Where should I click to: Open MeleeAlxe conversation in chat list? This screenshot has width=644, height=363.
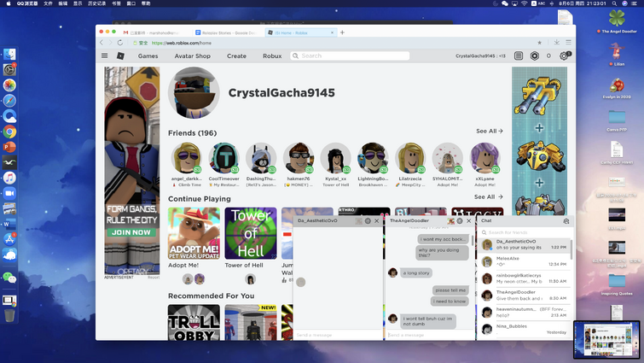(x=525, y=261)
